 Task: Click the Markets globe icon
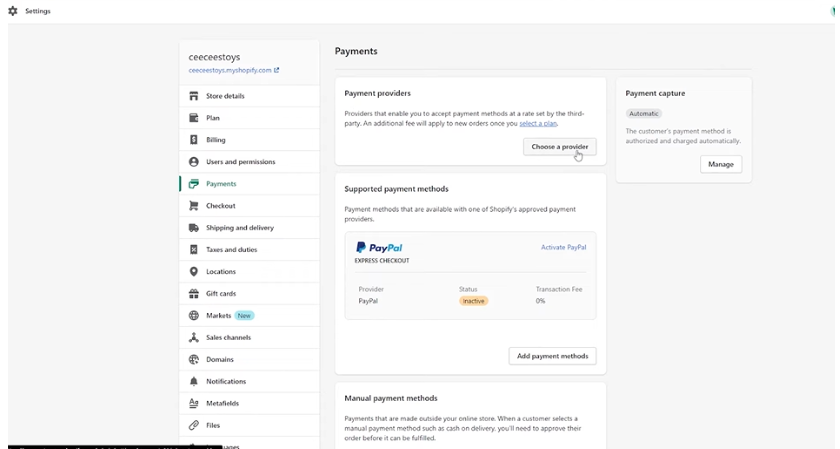194,316
